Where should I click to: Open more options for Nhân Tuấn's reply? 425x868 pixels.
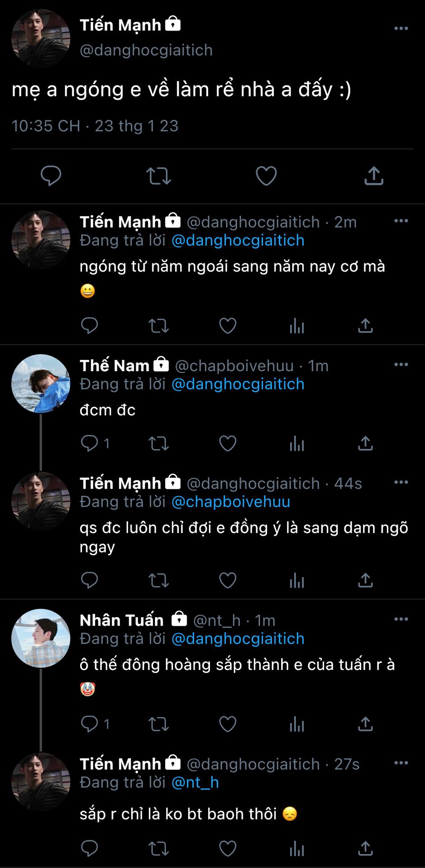pos(401,619)
